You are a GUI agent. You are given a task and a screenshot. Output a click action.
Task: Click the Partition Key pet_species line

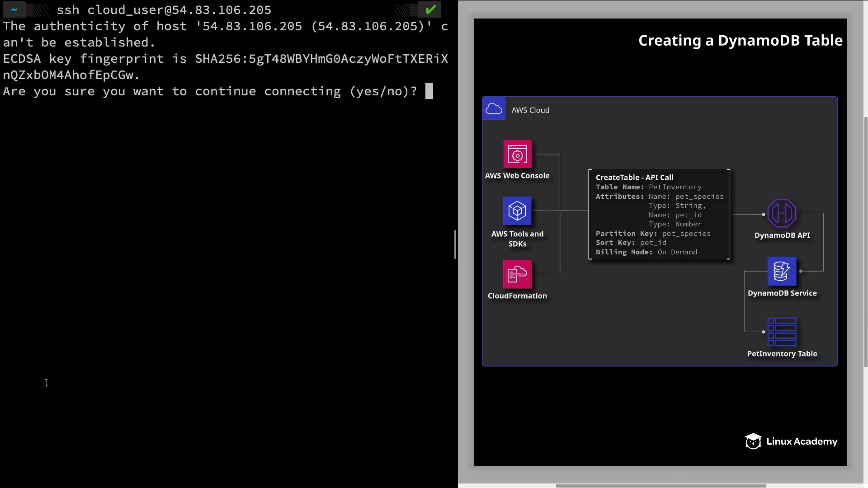pos(653,234)
